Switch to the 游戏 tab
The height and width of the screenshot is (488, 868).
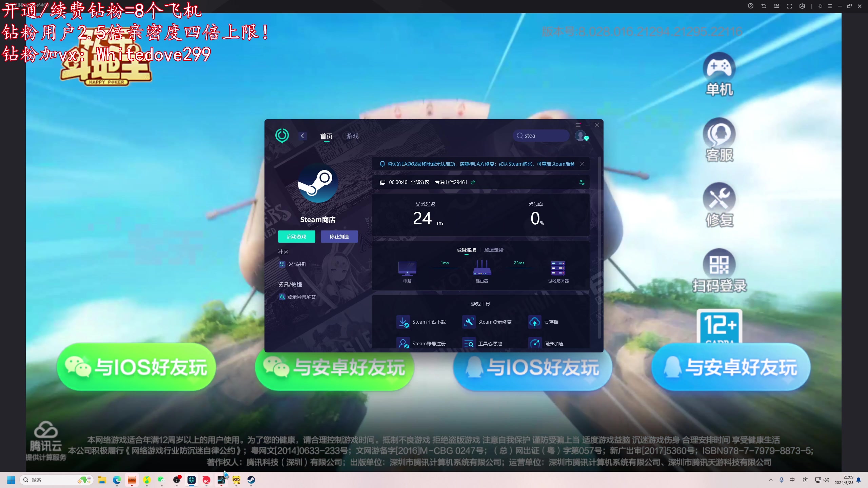point(352,136)
